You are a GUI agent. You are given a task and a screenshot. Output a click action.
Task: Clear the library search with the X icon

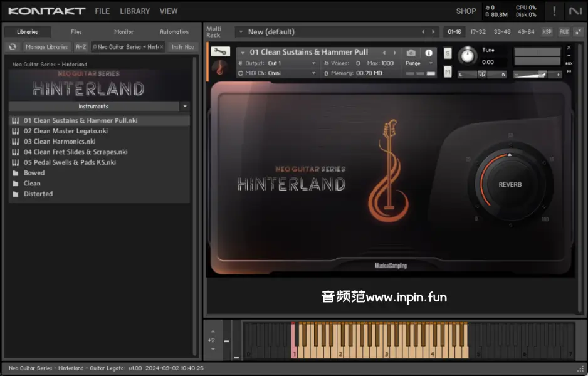162,47
